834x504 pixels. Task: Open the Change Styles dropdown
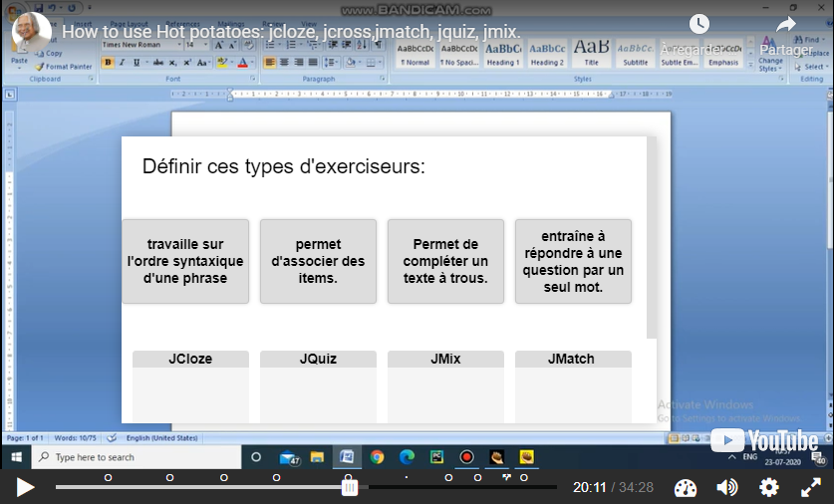769,54
